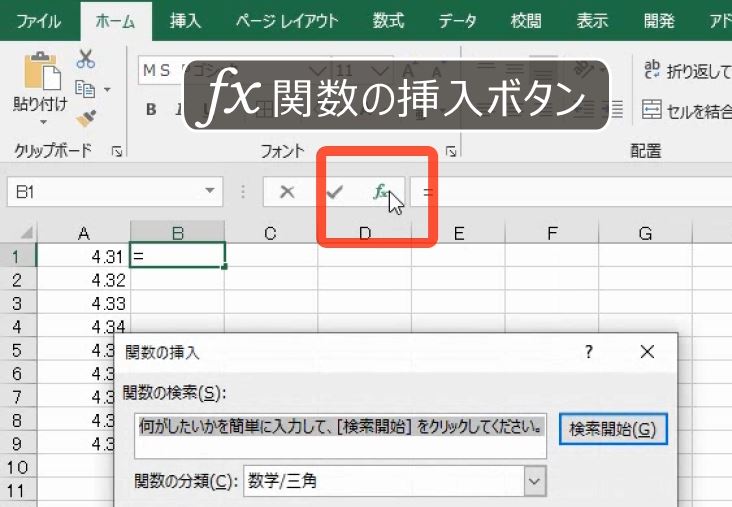Click the Cut scissors icon
Screen dimensions: 732x507
tap(86, 59)
